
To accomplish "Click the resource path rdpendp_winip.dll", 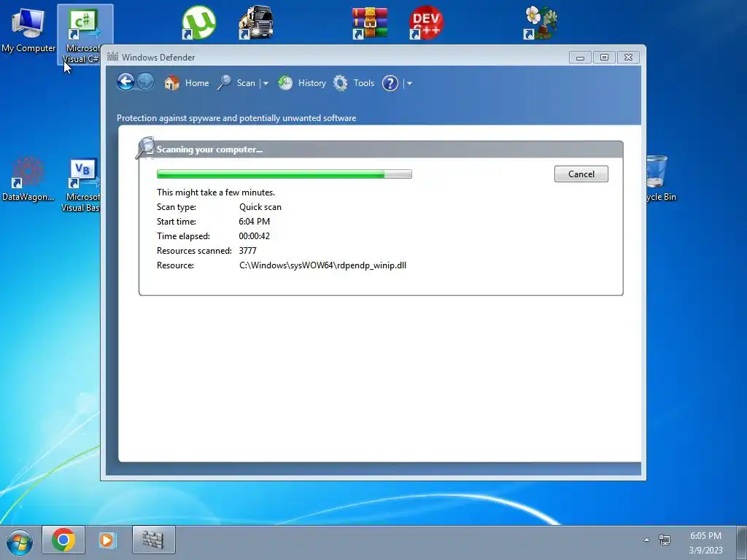I will tap(322, 265).
